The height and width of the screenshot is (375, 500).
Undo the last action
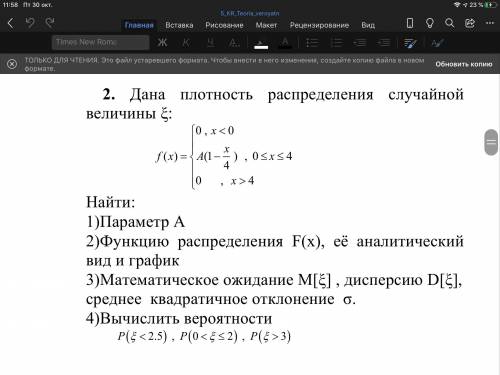click(x=30, y=23)
